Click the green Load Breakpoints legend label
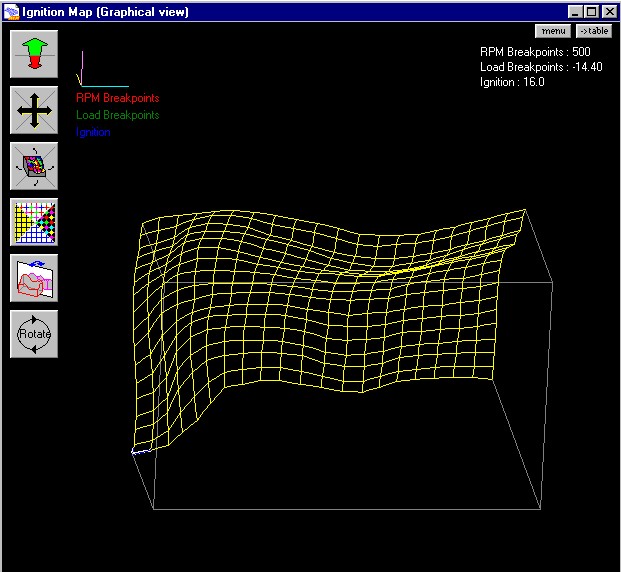This screenshot has width=621, height=572. [117, 115]
